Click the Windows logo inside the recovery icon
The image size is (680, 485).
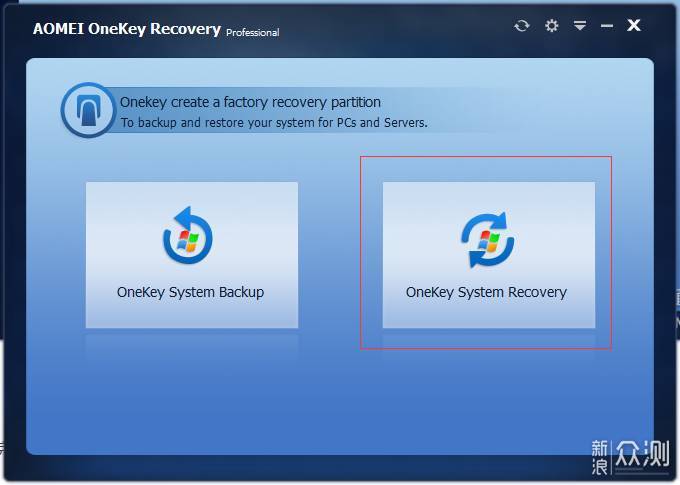[x=488, y=241]
